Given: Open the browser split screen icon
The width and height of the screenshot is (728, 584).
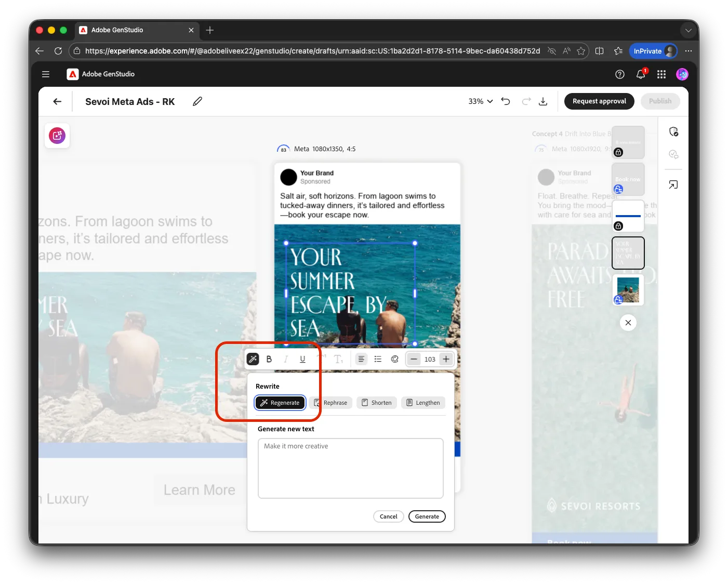Looking at the screenshot, I should [599, 51].
